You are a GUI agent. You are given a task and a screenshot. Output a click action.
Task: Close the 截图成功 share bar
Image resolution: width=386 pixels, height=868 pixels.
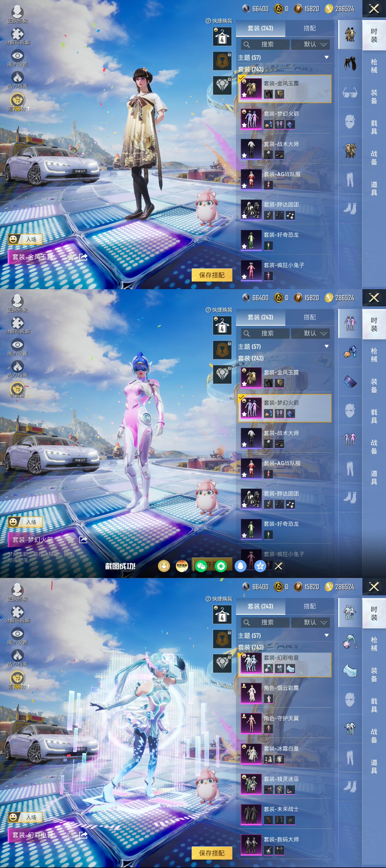278,566
